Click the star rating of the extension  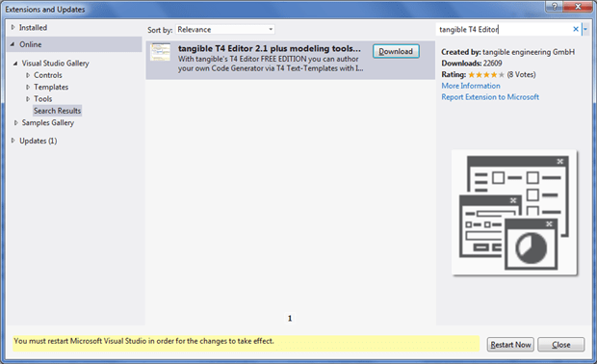486,74
